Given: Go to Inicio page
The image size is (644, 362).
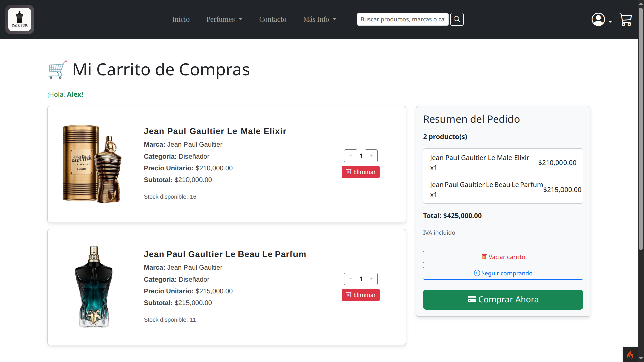Looking at the screenshot, I should click(181, 19).
